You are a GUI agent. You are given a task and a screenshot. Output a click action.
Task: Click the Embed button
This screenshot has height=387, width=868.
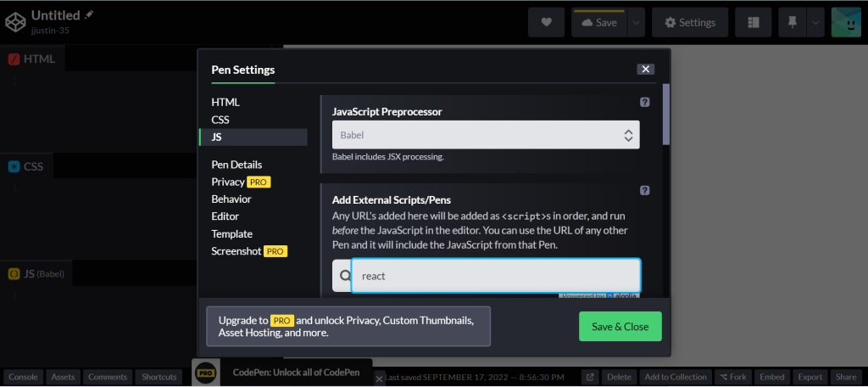(771, 377)
